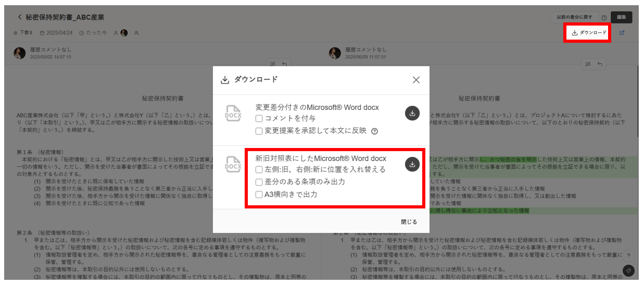Click the 以前の差分に戻す button
This screenshot has height=284, width=644.
[x=574, y=17]
